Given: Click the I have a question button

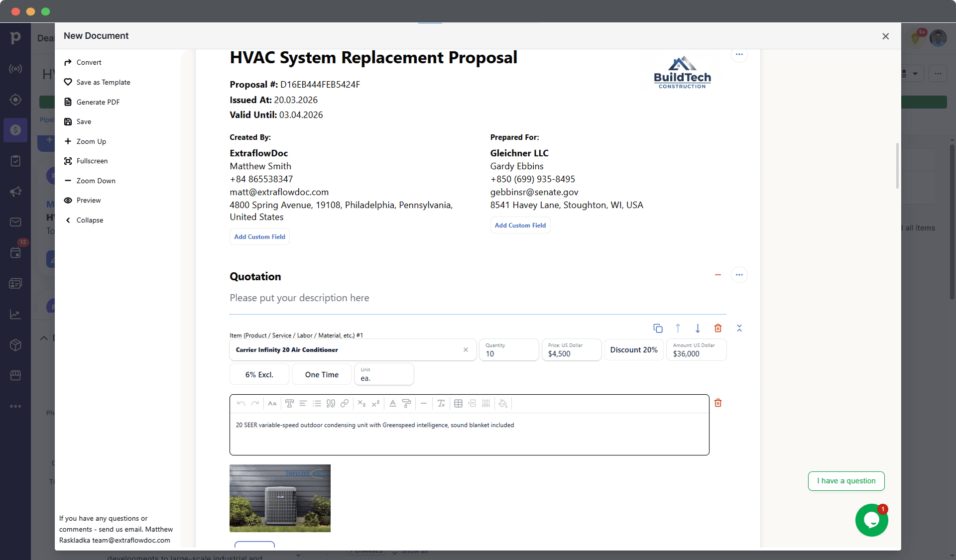Looking at the screenshot, I should pyautogui.click(x=846, y=481).
